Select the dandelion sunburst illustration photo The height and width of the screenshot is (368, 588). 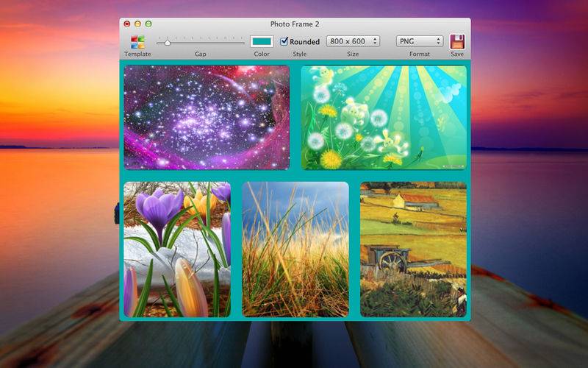(x=384, y=118)
